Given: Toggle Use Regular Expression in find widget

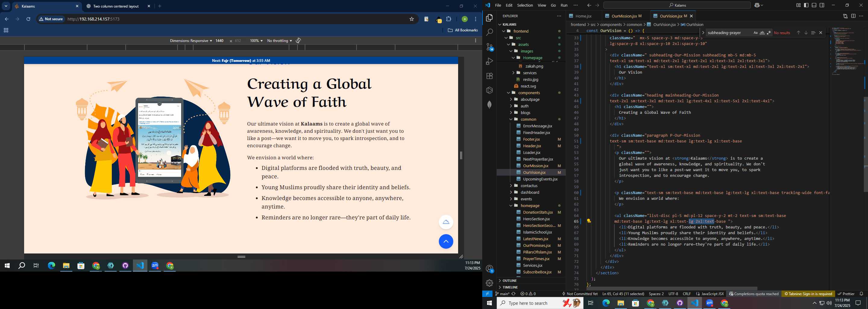Looking at the screenshot, I should [769, 33].
